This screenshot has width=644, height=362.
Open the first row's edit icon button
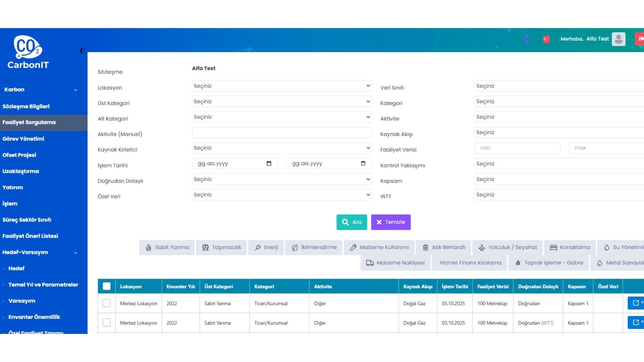[636, 303]
